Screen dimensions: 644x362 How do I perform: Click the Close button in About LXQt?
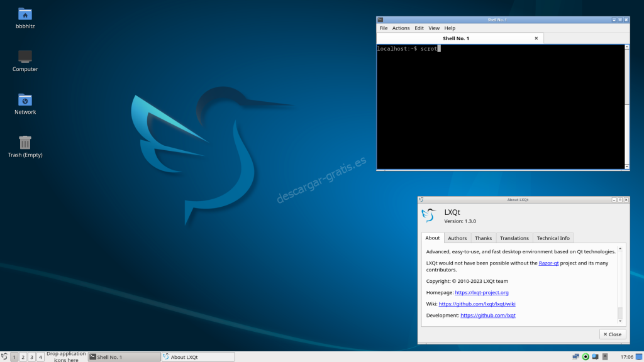pyautogui.click(x=613, y=334)
